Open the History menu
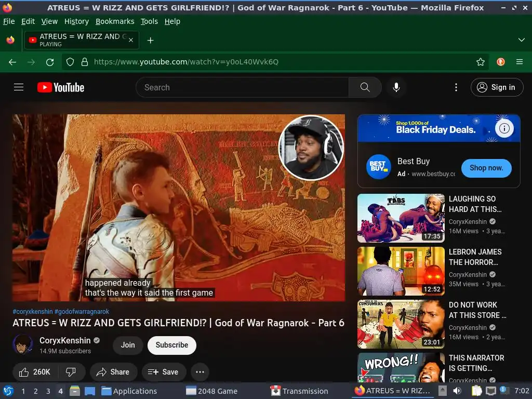This screenshot has width=532, height=399. (x=77, y=21)
